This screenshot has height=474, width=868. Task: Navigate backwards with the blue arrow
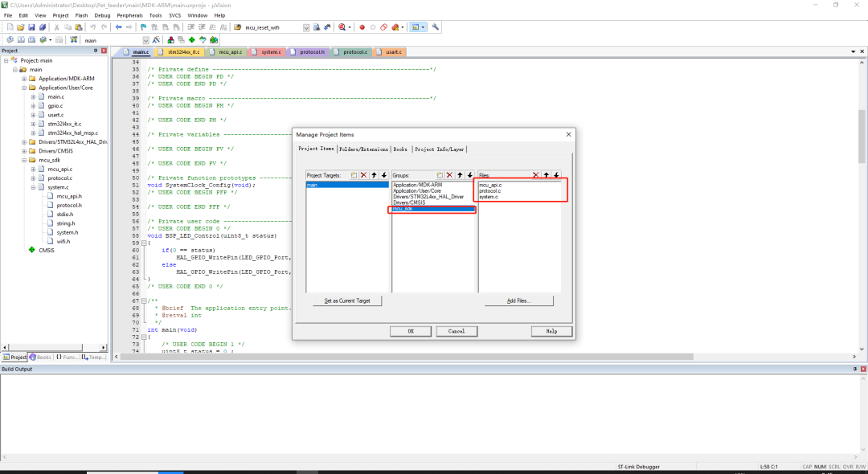118,27
